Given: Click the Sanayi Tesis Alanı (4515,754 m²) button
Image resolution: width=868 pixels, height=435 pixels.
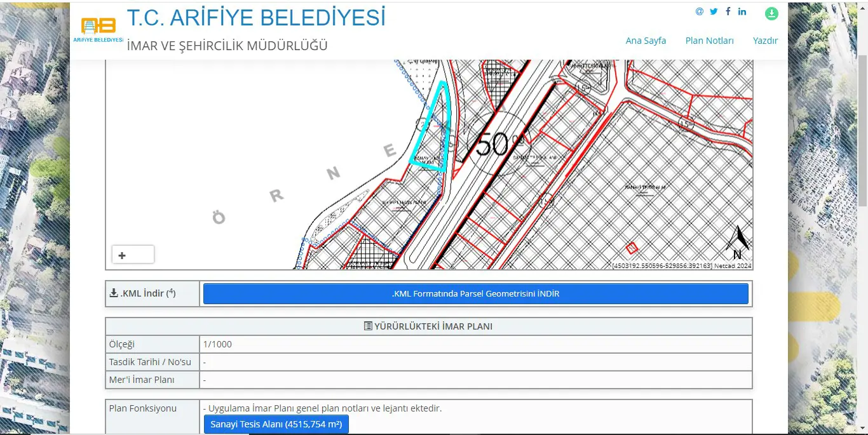Looking at the screenshot, I should click(x=276, y=424).
